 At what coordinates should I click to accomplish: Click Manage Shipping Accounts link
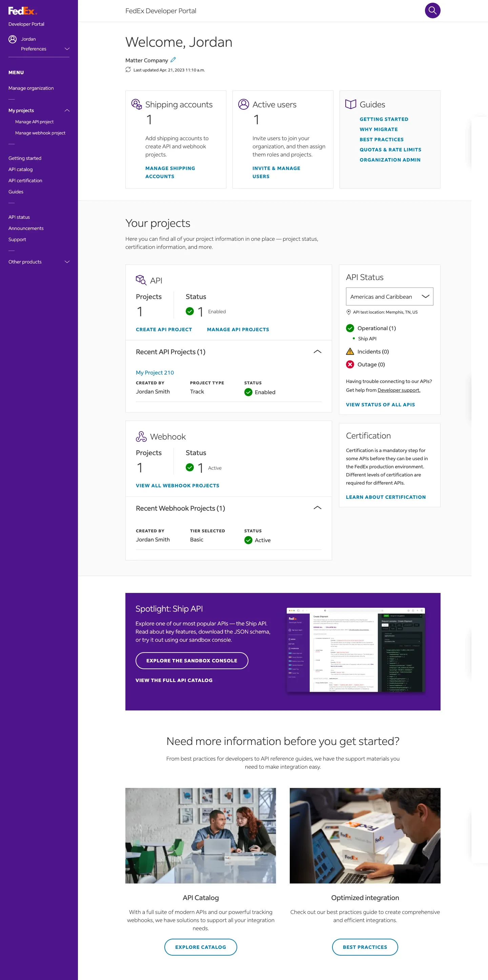pos(170,172)
